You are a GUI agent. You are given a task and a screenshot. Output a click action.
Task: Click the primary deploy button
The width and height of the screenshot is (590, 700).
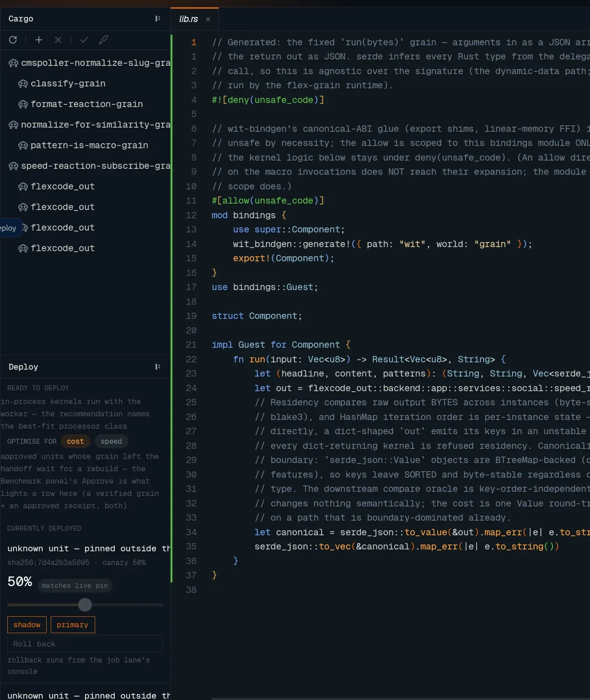tap(73, 625)
